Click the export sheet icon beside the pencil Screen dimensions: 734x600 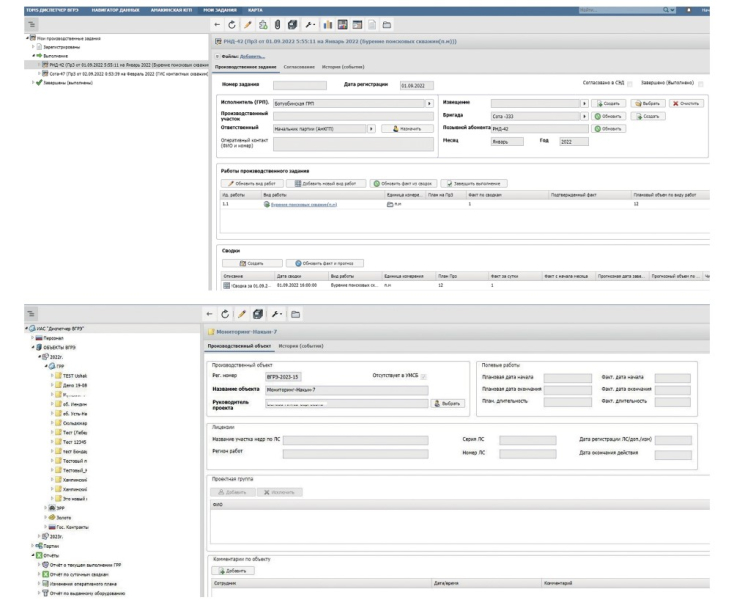[263, 25]
